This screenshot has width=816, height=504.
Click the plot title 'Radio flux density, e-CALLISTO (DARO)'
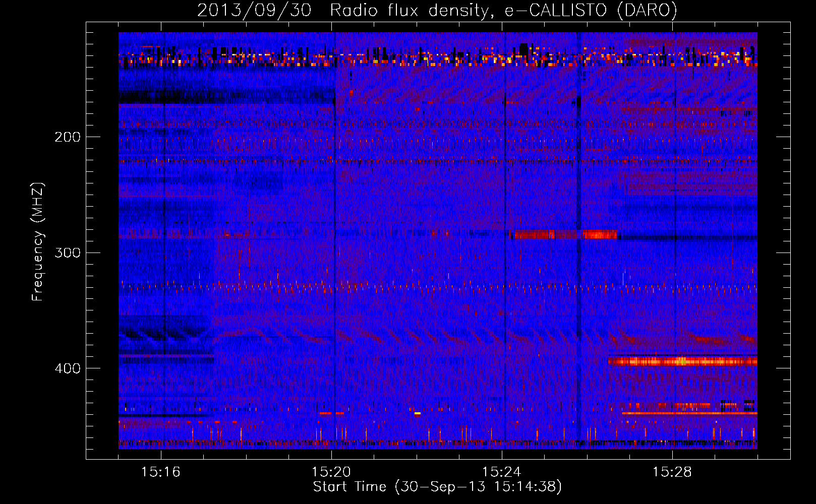(x=503, y=10)
